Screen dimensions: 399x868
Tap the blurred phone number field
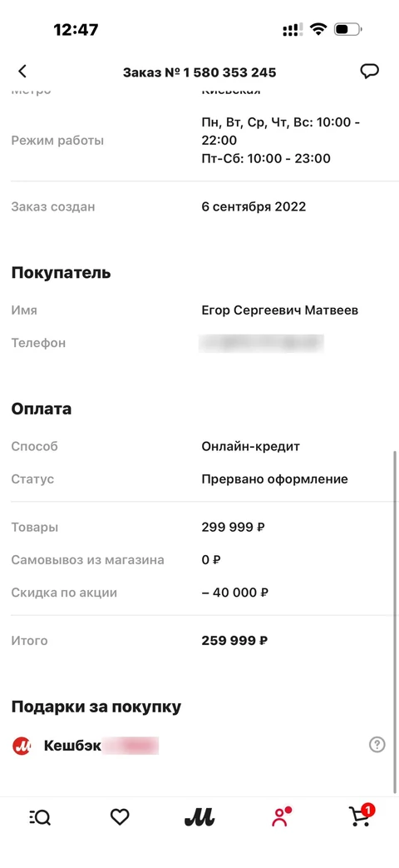[x=261, y=343]
